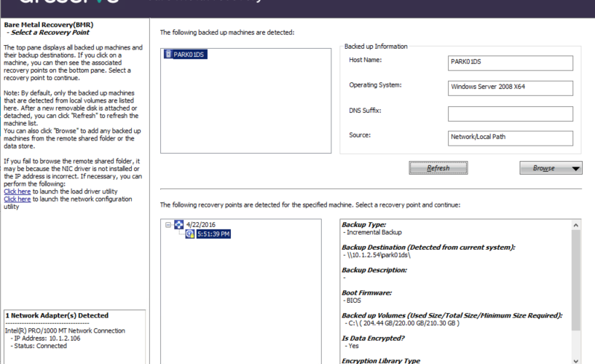Open the load driver utility link
The image size is (595, 364).
click(x=17, y=191)
